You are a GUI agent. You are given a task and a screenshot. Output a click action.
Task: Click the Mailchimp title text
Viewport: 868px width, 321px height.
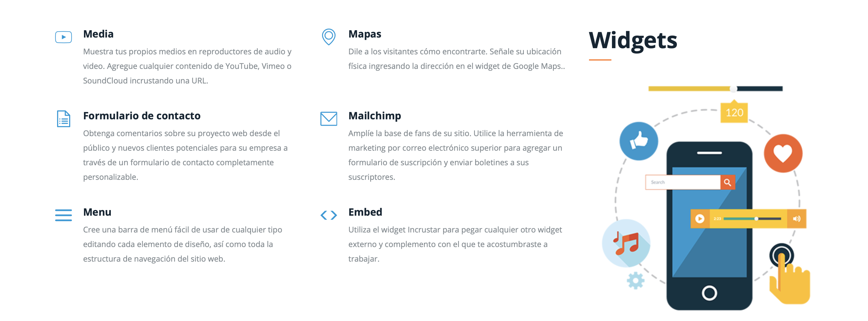374,116
